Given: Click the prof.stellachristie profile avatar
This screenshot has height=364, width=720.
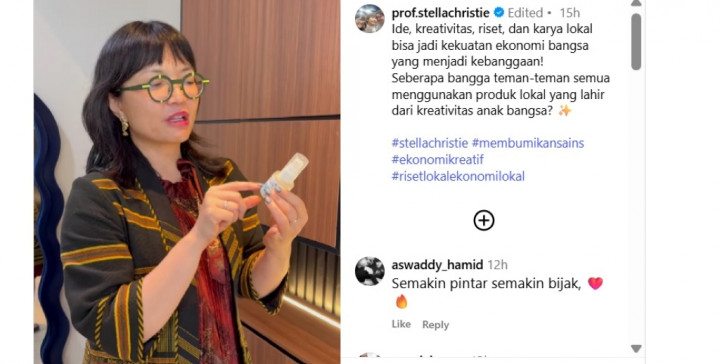Looking at the screenshot, I should click(x=370, y=19).
